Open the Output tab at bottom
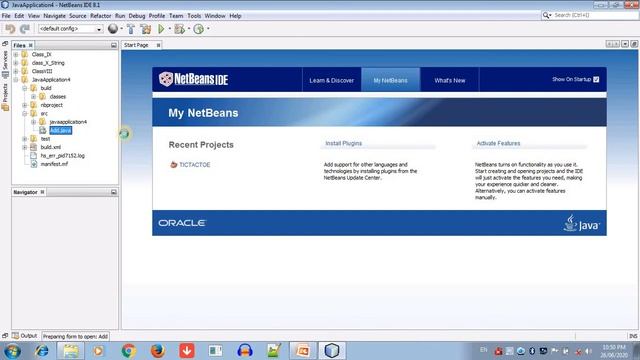 coord(24,336)
